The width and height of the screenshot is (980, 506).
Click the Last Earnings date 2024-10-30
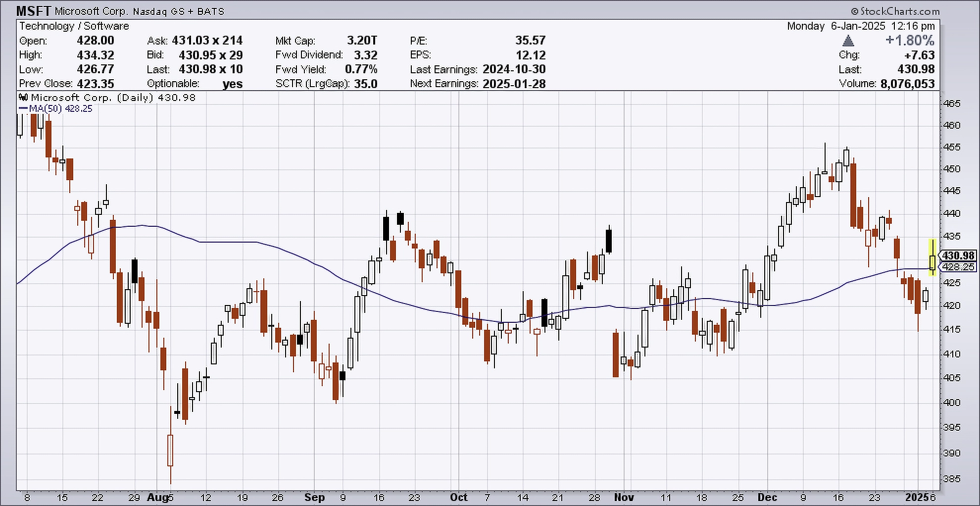[x=514, y=69]
